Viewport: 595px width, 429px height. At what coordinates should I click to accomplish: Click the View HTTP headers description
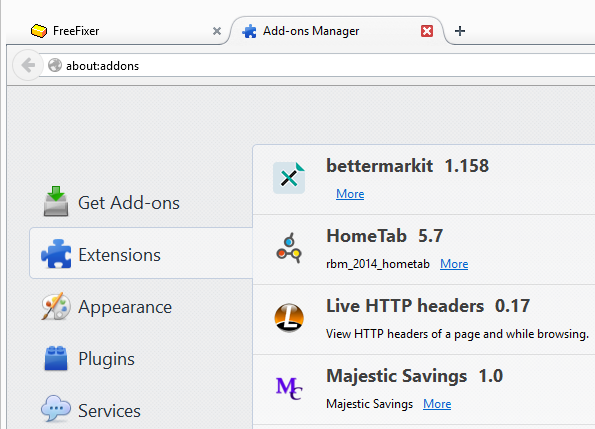click(x=457, y=334)
